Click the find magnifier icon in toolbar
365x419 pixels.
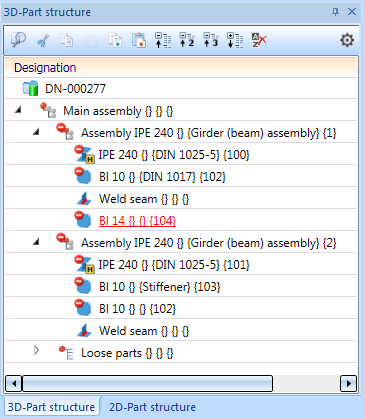pos(18,40)
